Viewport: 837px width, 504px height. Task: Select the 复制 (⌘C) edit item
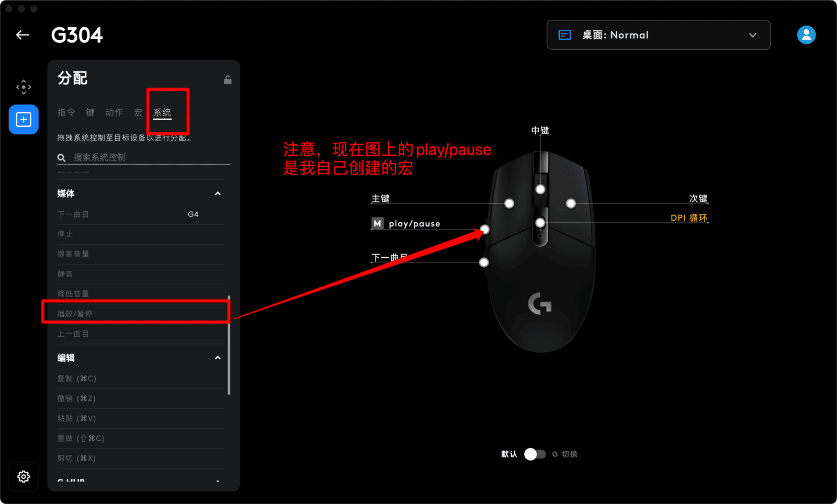140,379
